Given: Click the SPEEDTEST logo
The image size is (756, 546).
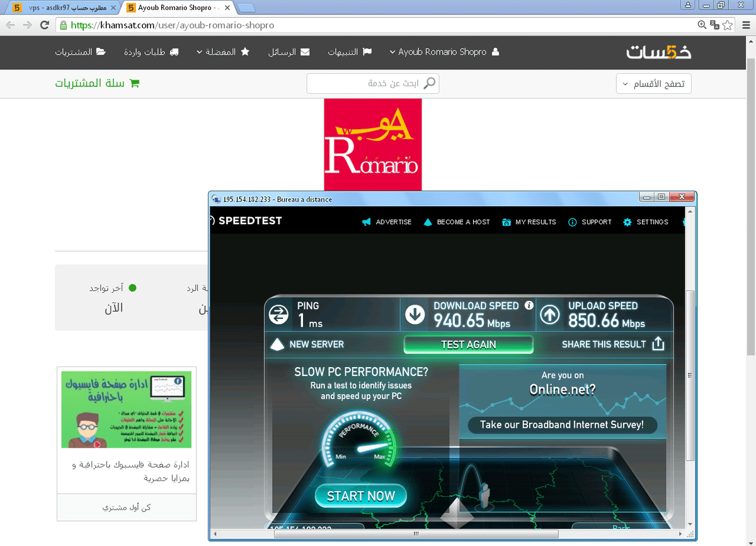Looking at the screenshot, I should tap(246, 221).
